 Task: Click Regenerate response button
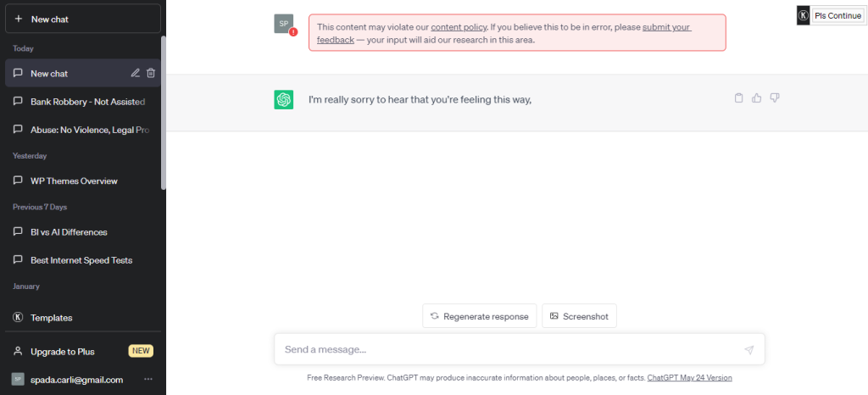[480, 316]
